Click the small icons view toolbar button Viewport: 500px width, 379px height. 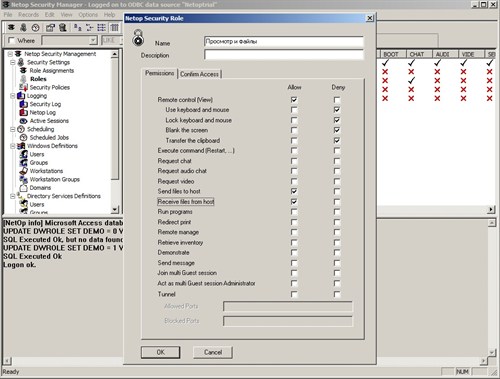[x=77, y=27]
